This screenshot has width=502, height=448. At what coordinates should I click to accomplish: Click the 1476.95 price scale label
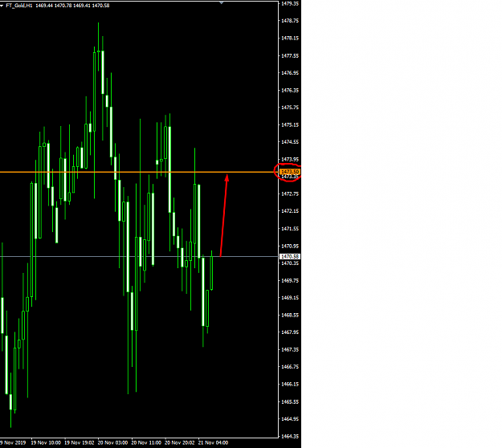pos(290,73)
